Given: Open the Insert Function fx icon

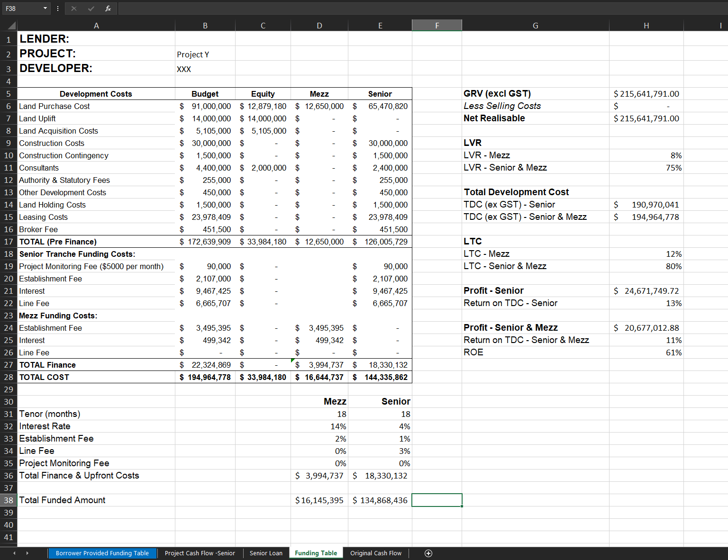Looking at the screenshot, I should (x=108, y=9).
